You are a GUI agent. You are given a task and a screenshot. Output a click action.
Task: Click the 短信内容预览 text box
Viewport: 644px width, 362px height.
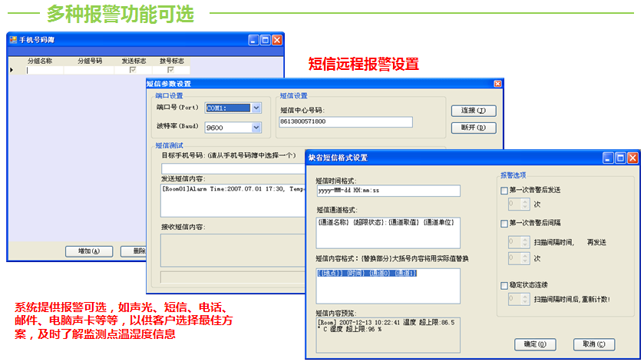click(x=388, y=335)
